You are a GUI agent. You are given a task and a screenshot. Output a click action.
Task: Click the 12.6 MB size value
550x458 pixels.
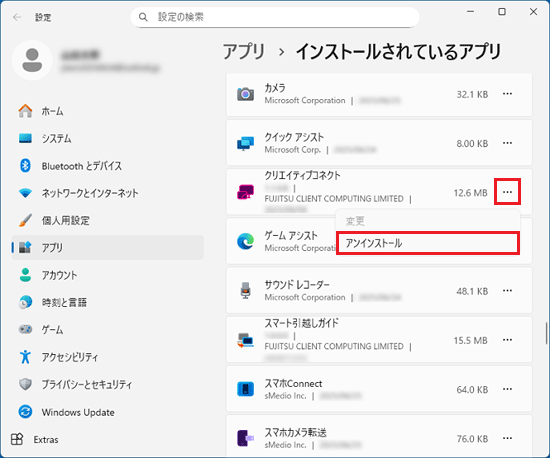pos(470,193)
